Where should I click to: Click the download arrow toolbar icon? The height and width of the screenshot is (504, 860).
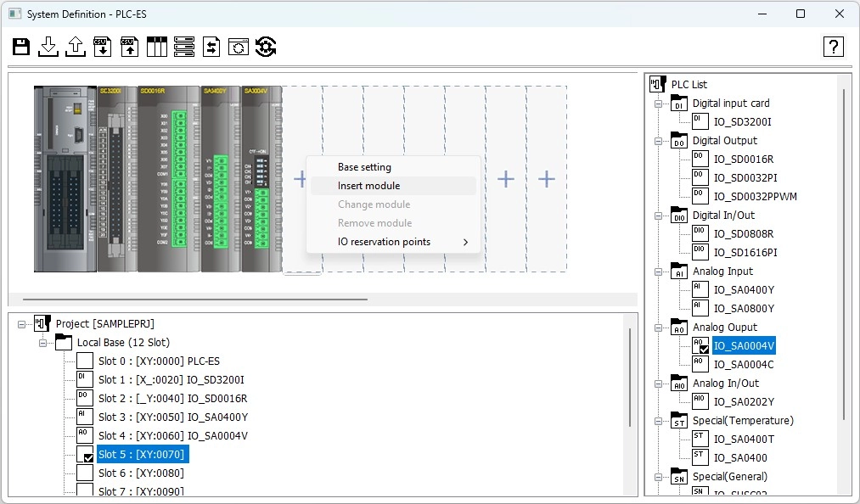tap(48, 47)
